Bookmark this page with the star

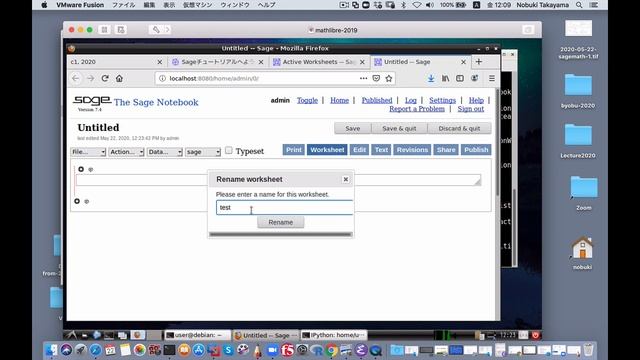[x=389, y=78]
